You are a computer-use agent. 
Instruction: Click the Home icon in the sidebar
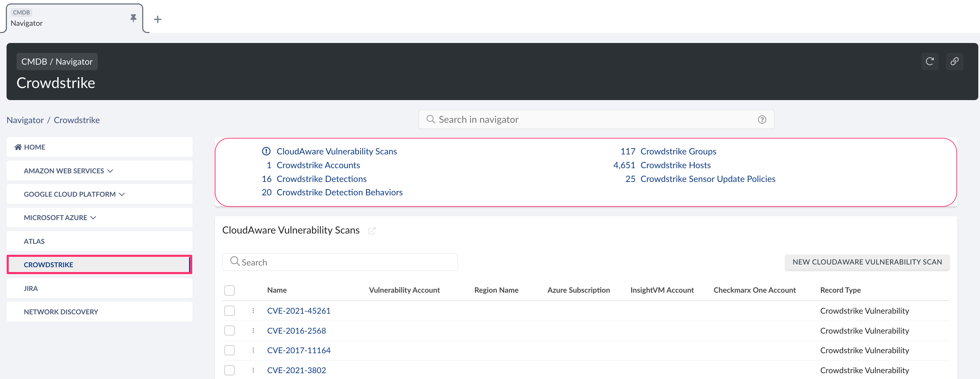(18, 147)
